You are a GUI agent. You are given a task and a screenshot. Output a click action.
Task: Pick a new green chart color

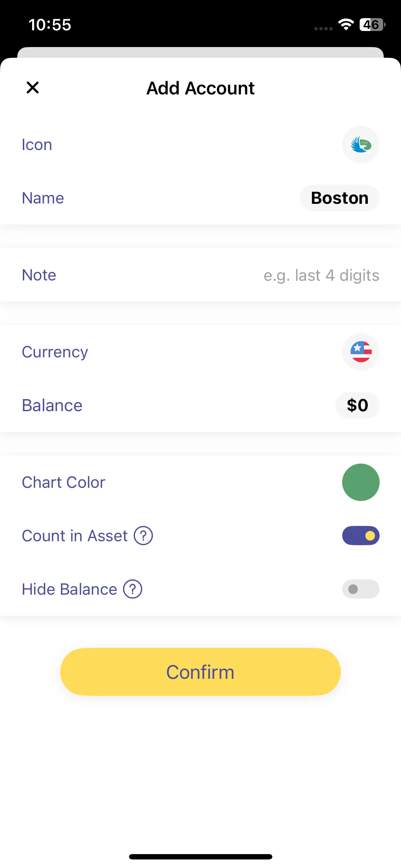coord(361,482)
